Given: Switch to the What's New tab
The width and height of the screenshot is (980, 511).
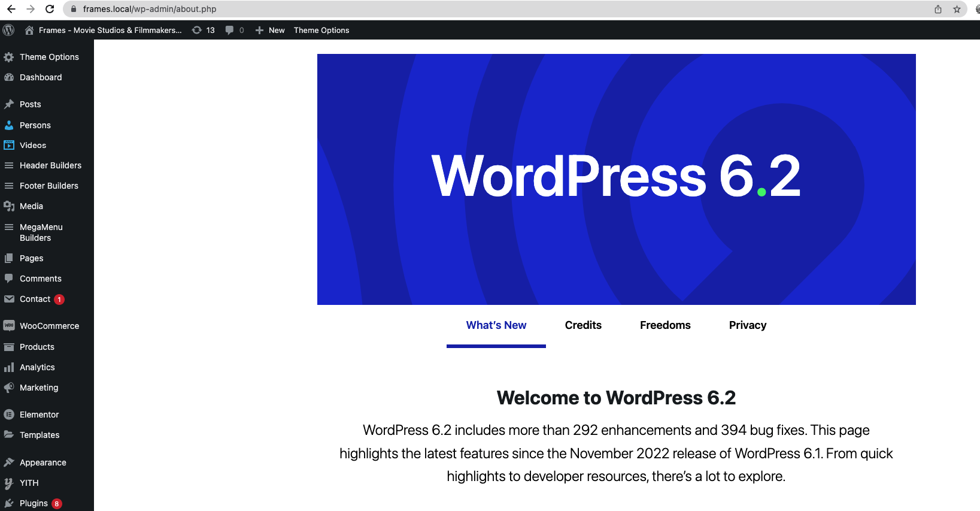Looking at the screenshot, I should click(x=496, y=325).
